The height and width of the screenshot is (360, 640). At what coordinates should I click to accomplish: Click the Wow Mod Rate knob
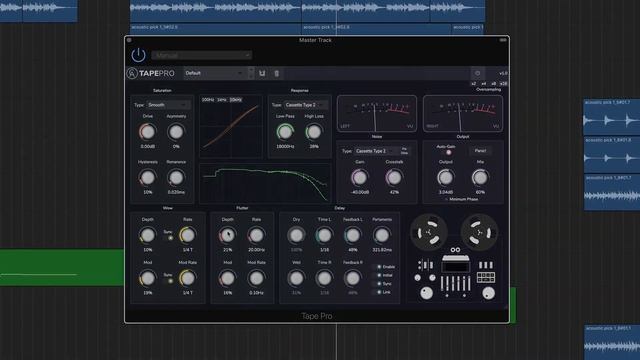click(x=187, y=278)
